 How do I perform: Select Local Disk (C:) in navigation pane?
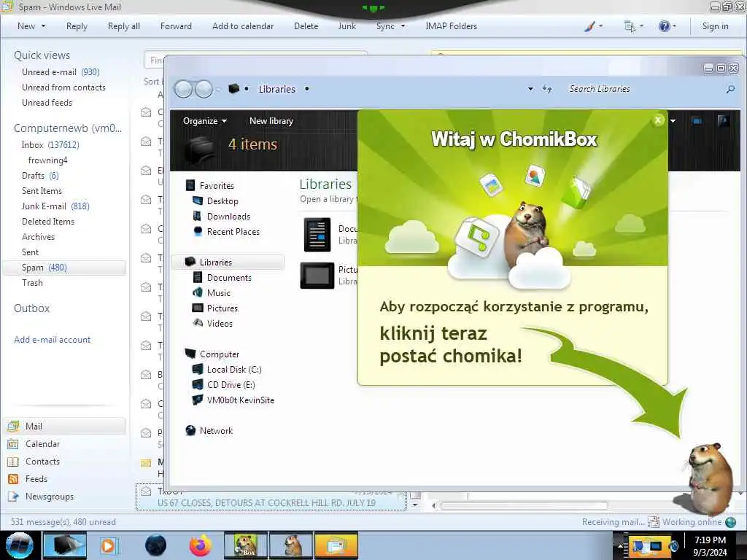point(227,370)
